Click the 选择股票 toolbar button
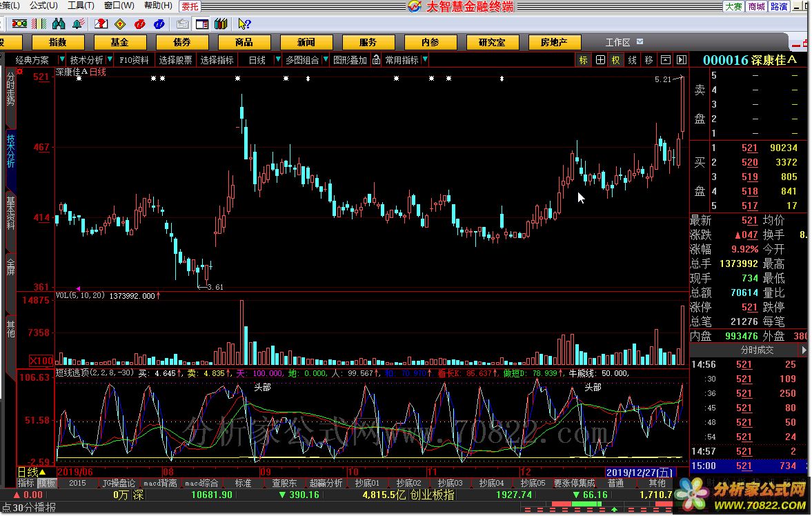The height and width of the screenshot is (516, 812). pos(175,60)
